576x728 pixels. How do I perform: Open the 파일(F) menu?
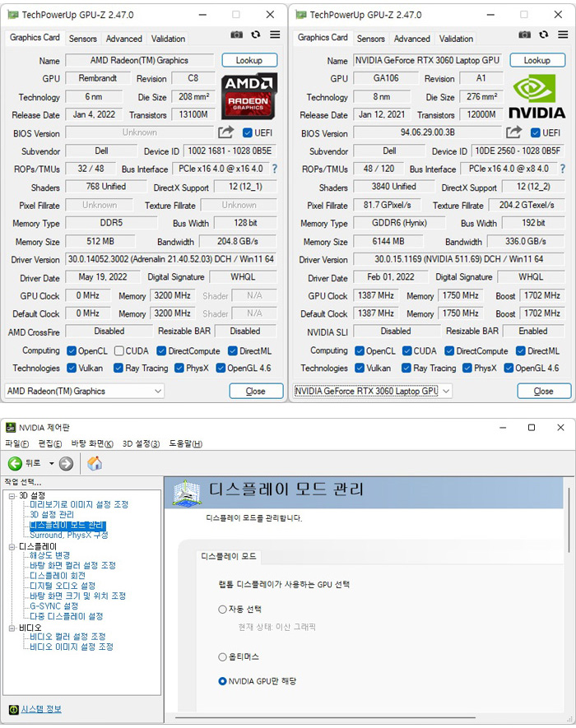tap(16, 444)
